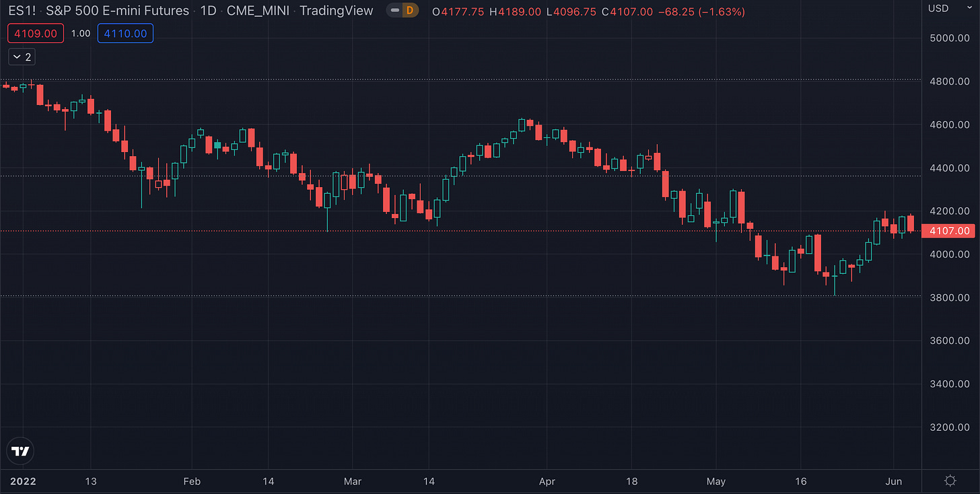Click the close value C4107.00
This screenshot has width=980, height=494.
(627, 12)
